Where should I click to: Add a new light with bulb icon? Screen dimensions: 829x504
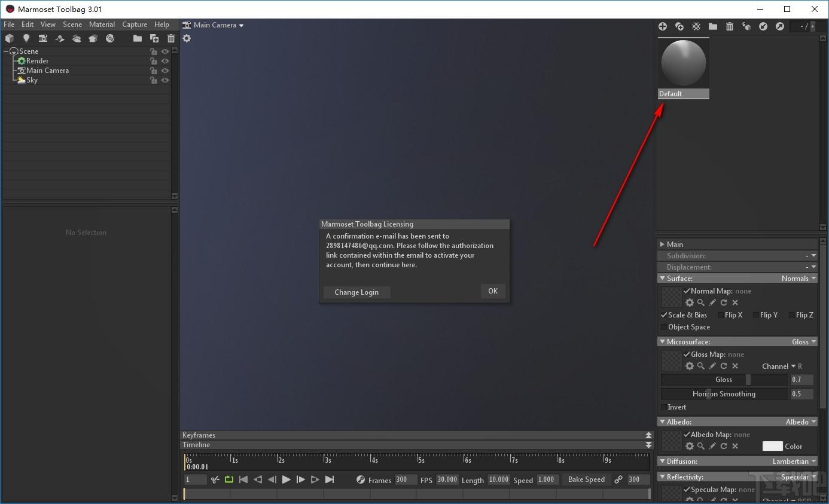26,38
